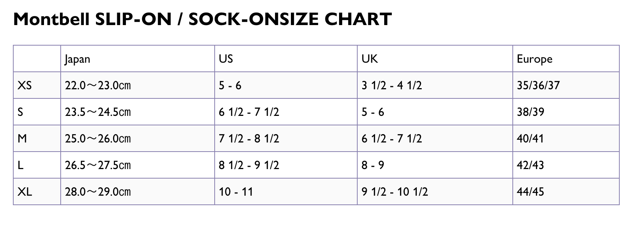The height and width of the screenshot is (231, 644).
Task: Click the US column header
Action: coord(226,59)
